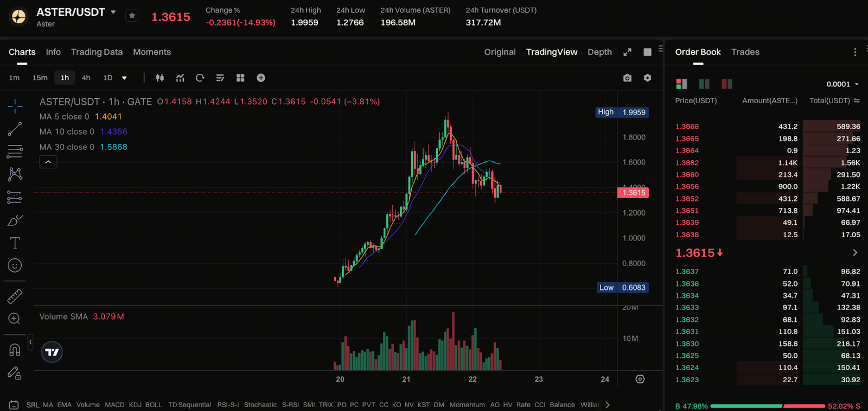The image size is (868, 411).
Task: Click the square layout icon near Depth
Action: pyautogui.click(x=647, y=52)
